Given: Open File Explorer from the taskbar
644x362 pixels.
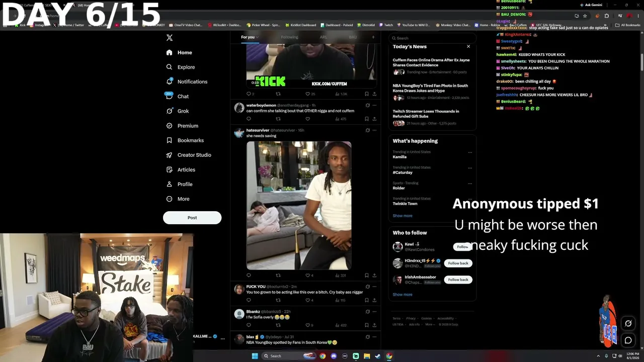Looking at the screenshot, I should click(x=367, y=356).
